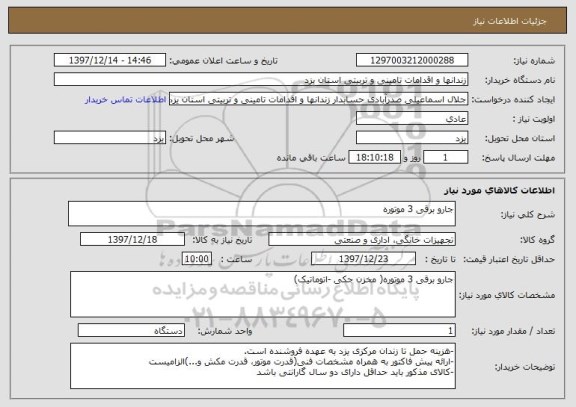Click the مهلت ارسال پاسخ label
The height and width of the screenshot is (407, 576).
click(518, 158)
